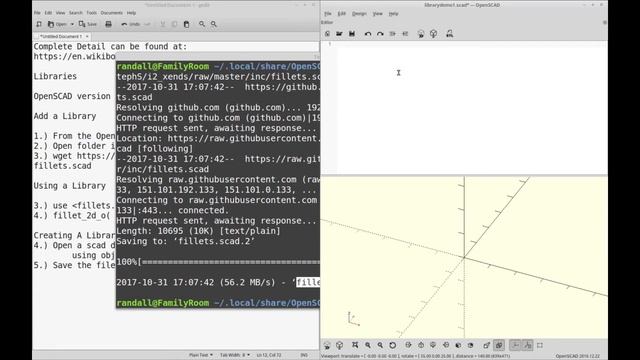Set Top view in OpenSCAD viewer
Screen dimensions: 640x360
click(x=421, y=345)
